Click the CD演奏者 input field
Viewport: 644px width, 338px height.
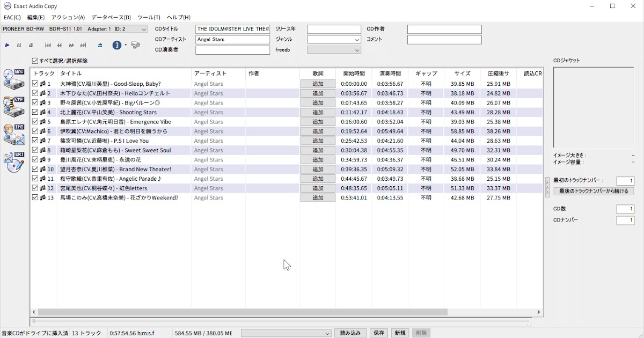pyautogui.click(x=233, y=50)
